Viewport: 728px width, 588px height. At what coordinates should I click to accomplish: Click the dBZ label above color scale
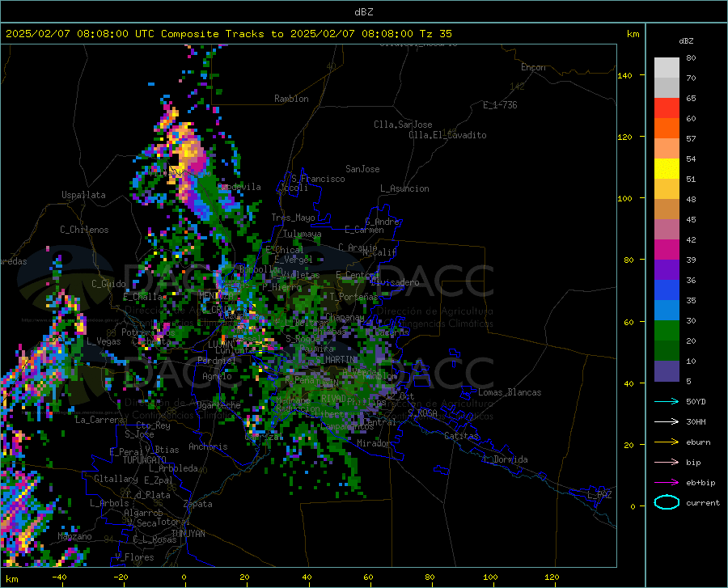pyautogui.click(x=686, y=40)
